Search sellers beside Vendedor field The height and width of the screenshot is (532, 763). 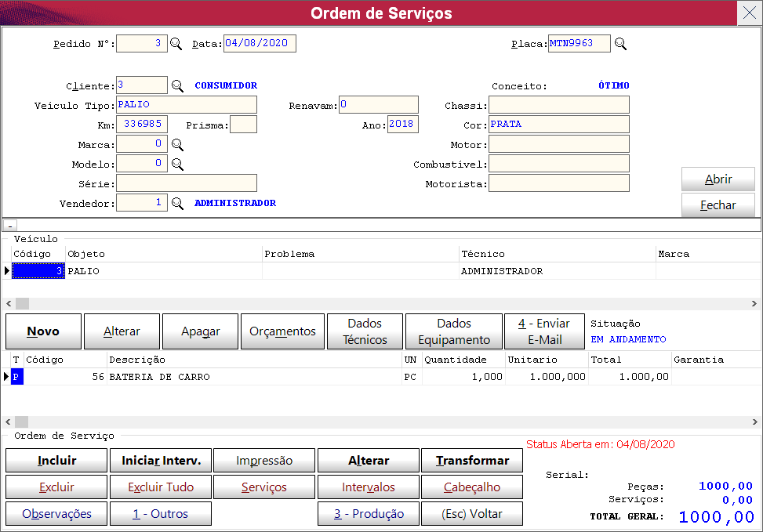(177, 203)
